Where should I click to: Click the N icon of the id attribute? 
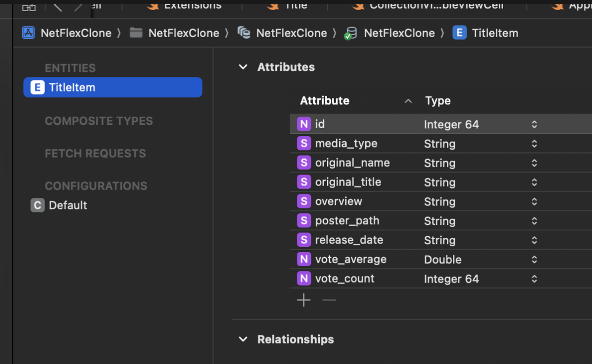coord(304,124)
